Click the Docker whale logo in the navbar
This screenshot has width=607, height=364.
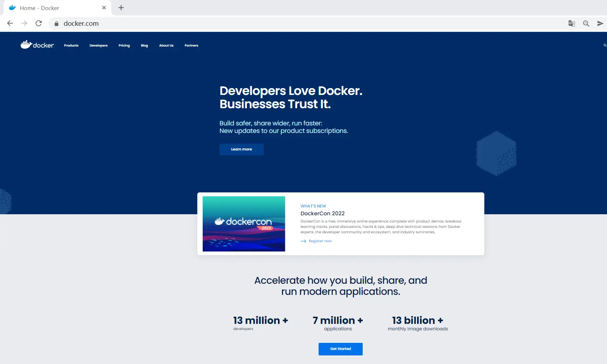tap(37, 44)
